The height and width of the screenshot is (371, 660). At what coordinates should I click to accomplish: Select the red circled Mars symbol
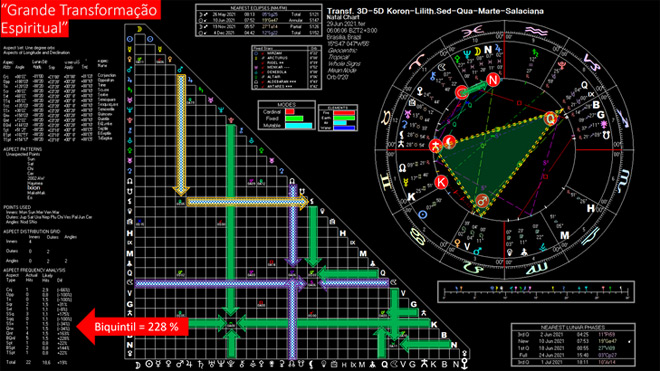tap(482, 201)
